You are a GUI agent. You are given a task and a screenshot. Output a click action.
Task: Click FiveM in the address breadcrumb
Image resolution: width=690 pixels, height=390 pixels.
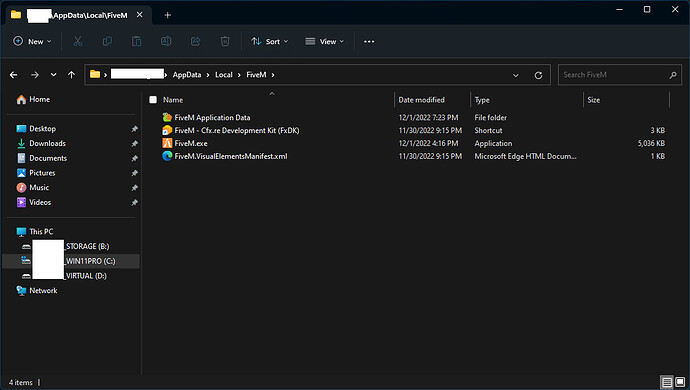pos(256,75)
